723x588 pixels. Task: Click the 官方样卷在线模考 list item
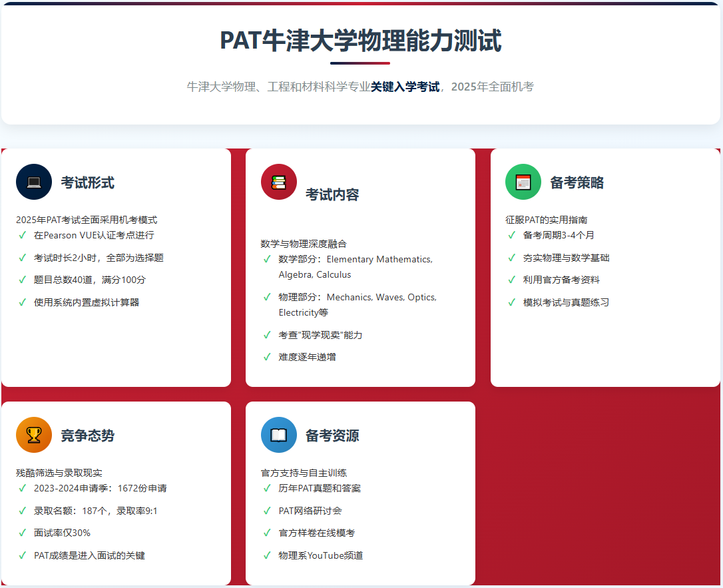317,533
